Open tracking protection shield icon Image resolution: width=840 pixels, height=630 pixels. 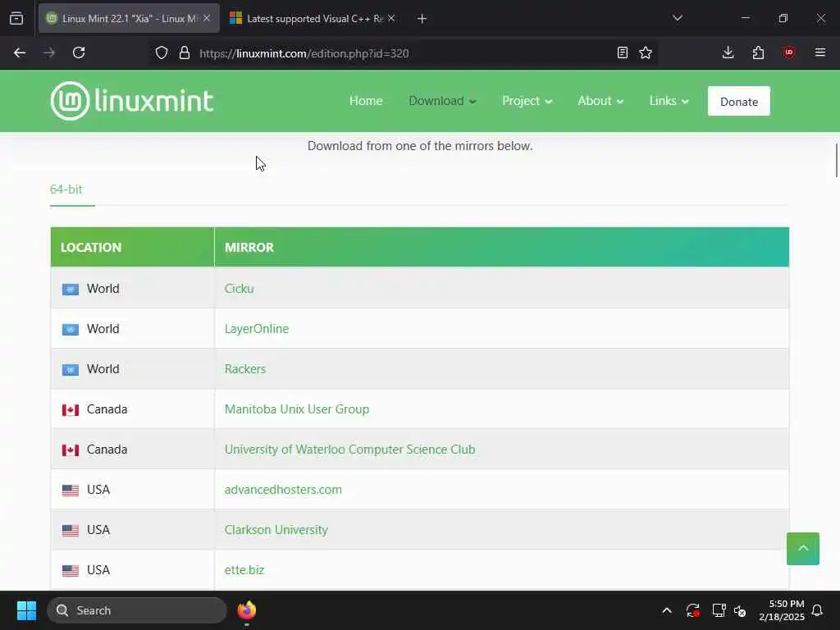pyautogui.click(x=162, y=52)
